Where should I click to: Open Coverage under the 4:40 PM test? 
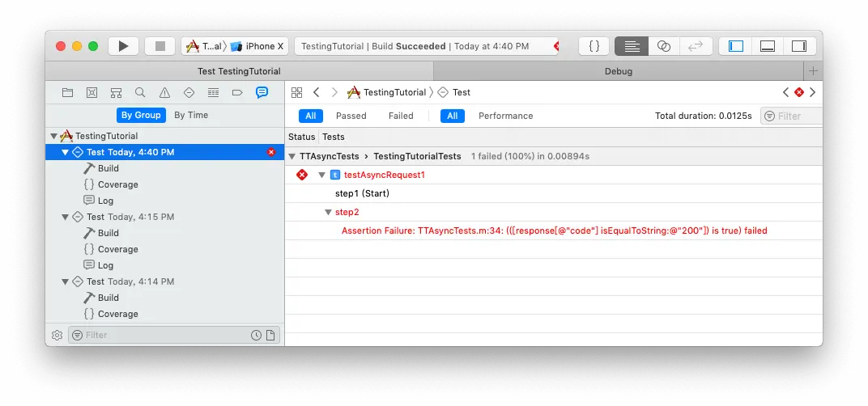(x=111, y=184)
